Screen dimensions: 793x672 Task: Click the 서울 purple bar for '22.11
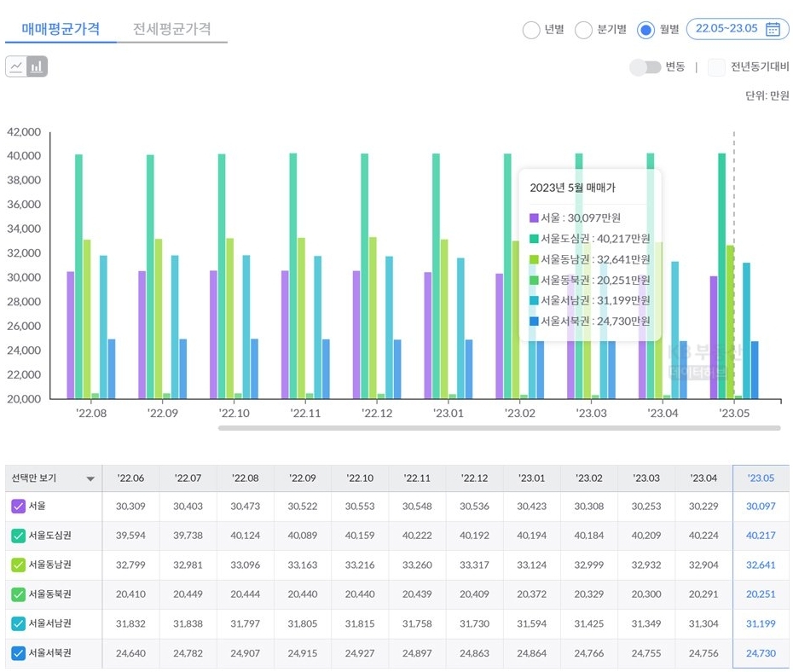(286, 335)
